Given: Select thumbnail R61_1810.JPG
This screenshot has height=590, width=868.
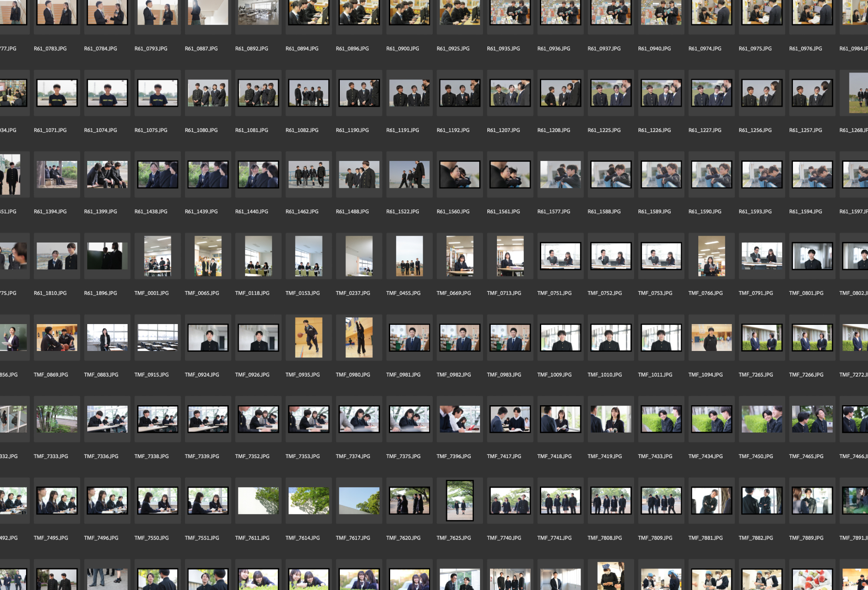Looking at the screenshot, I should 57,256.
